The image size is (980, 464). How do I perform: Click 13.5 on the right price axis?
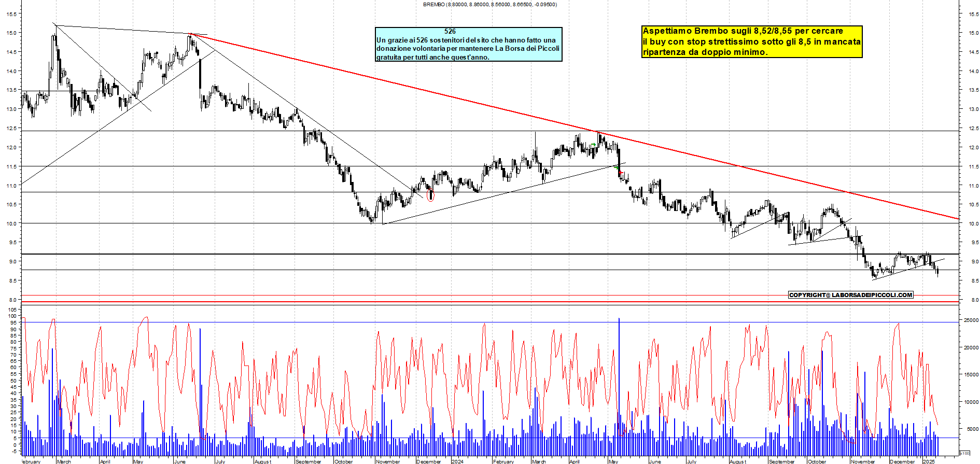coord(973,90)
